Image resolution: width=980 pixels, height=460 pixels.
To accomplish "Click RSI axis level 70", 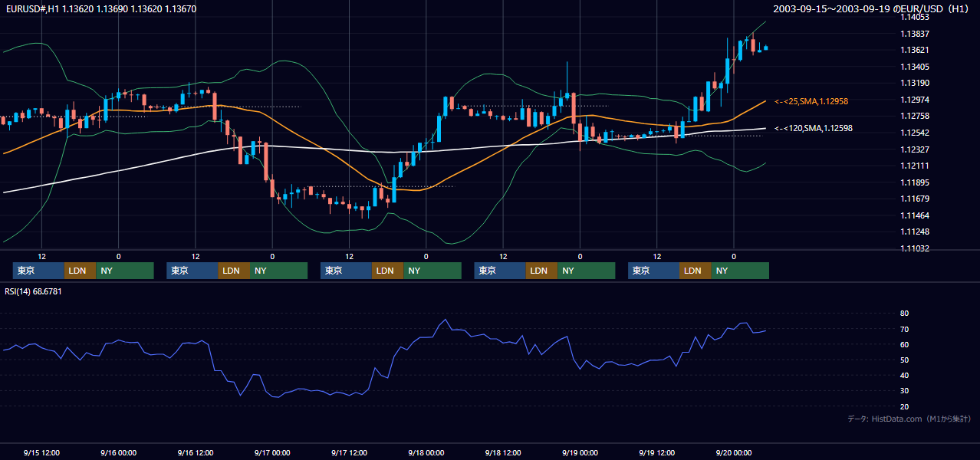I will pyautogui.click(x=905, y=329).
